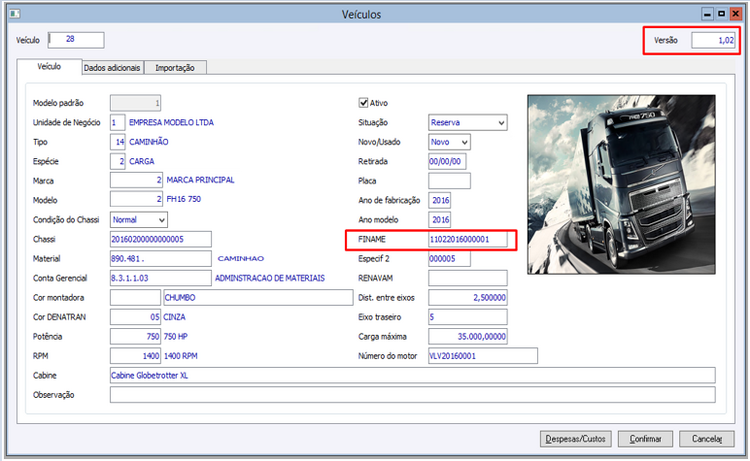Click the Versão field showing 1,02

point(713,40)
